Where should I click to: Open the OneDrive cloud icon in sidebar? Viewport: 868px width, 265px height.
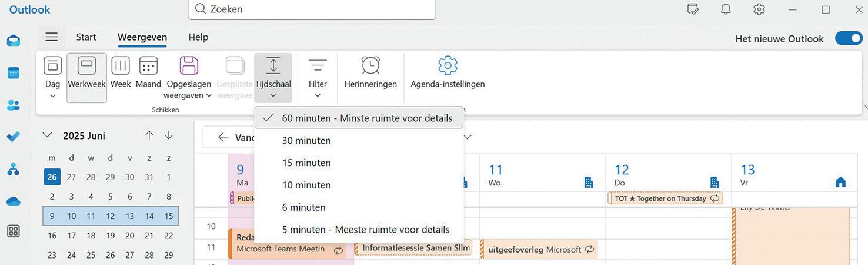coord(13,201)
